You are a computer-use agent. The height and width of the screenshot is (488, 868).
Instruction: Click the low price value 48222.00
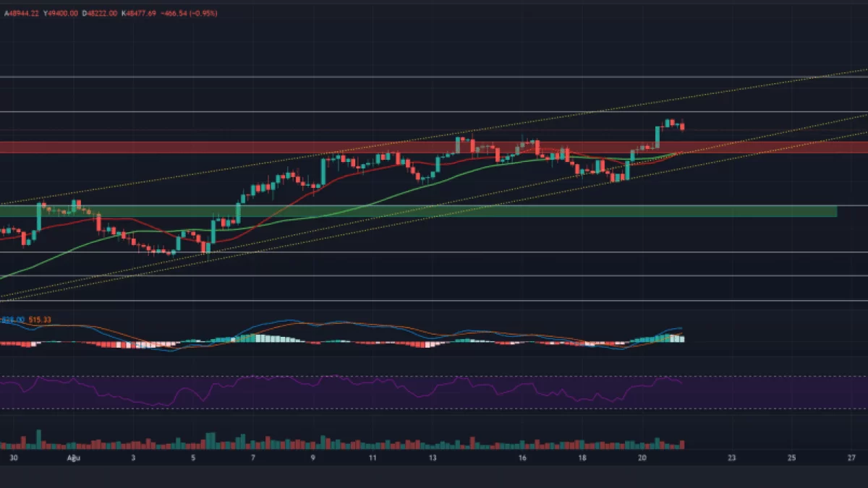103,13
